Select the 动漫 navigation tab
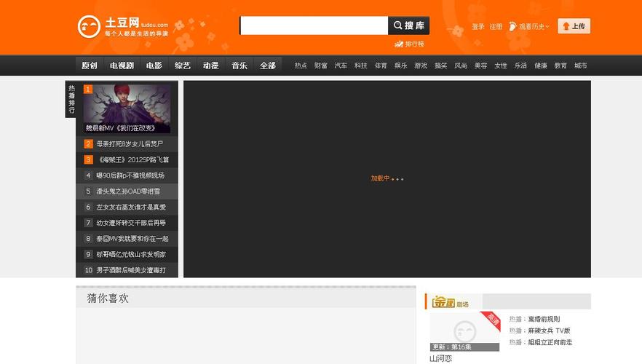This screenshot has height=364, width=642. click(x=211, y=66)
